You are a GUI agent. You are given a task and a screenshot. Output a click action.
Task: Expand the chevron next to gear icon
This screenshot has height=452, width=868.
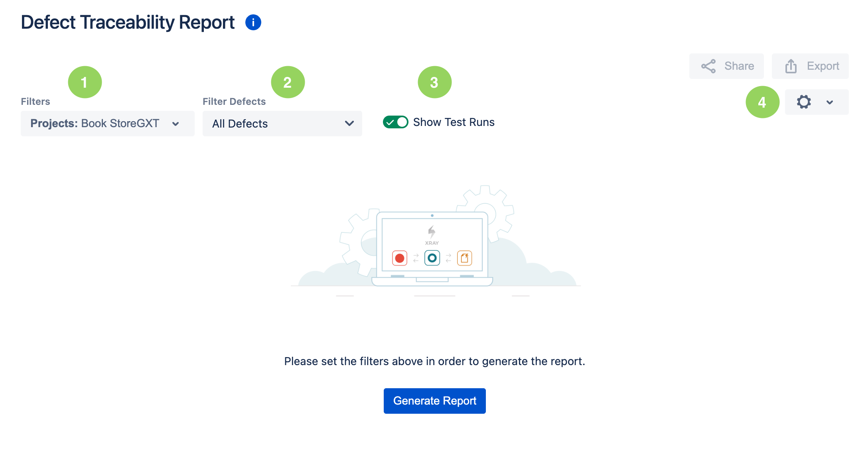point(830,102)
